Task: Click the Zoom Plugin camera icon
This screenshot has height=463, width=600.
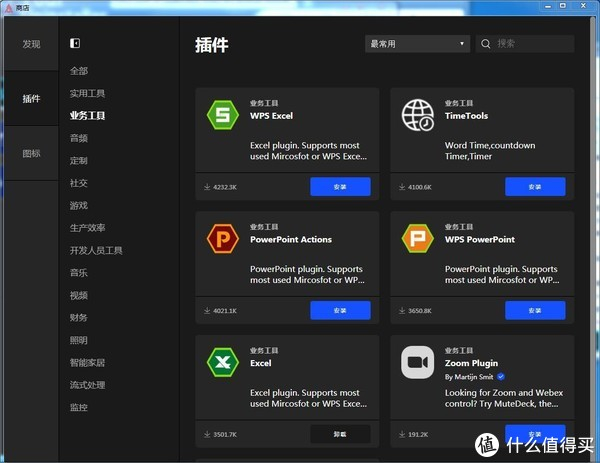Action: pyautogui.click(x=417, y=362)
